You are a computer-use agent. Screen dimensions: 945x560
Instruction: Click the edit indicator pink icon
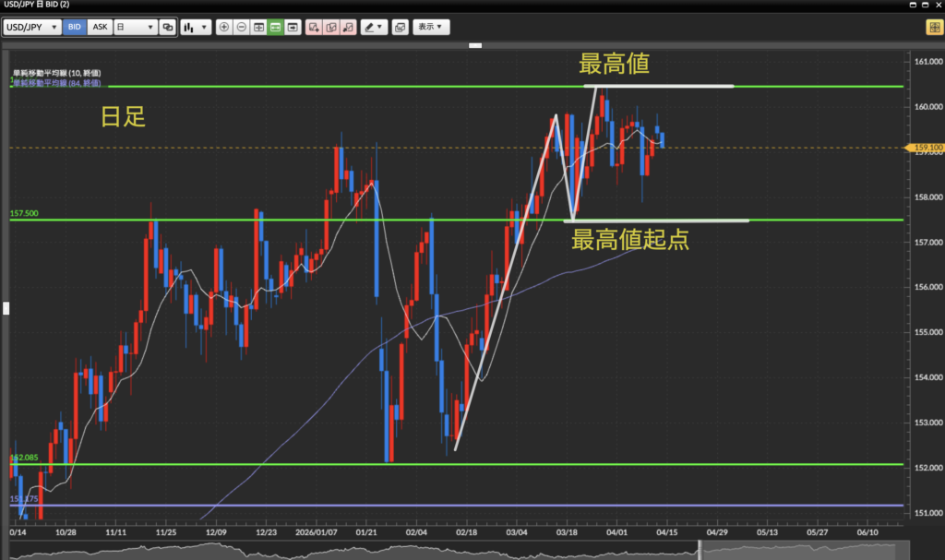coord(331,27)
